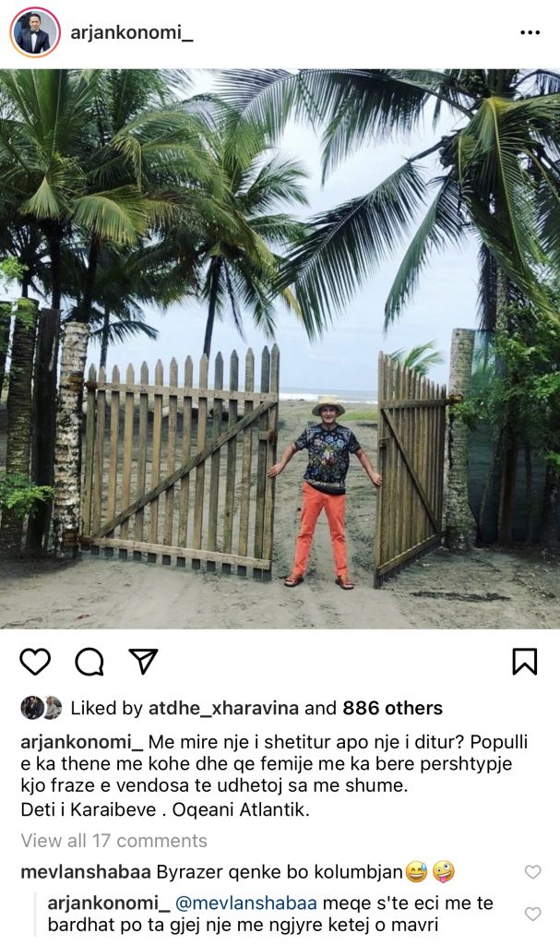Like arjankonomi_'s reply with small heart
Image resolution: width=560 pixels, height=945 pixels.
coord(533,914)
